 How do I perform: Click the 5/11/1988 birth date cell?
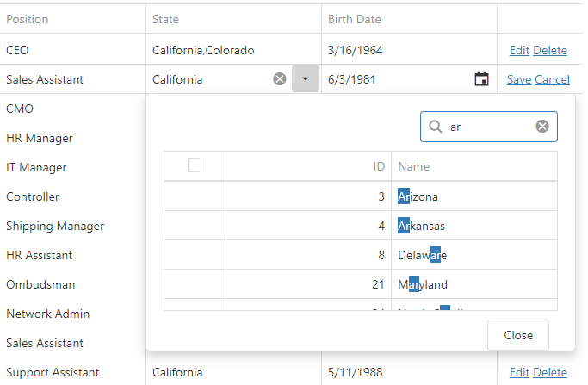(409, 372)
